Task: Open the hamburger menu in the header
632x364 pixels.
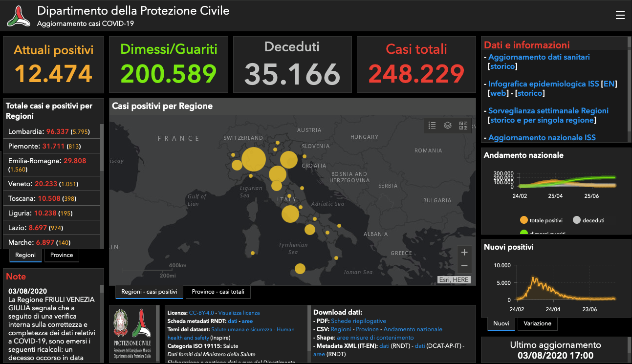Action: coord(620,15)
